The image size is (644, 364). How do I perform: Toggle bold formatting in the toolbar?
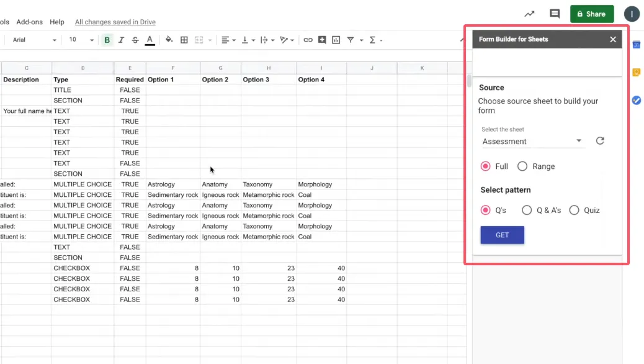point(107,40)
